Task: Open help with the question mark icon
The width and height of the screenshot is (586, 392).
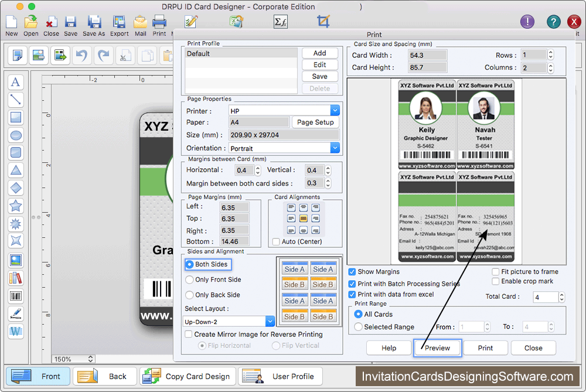Action: coord(554,22)
